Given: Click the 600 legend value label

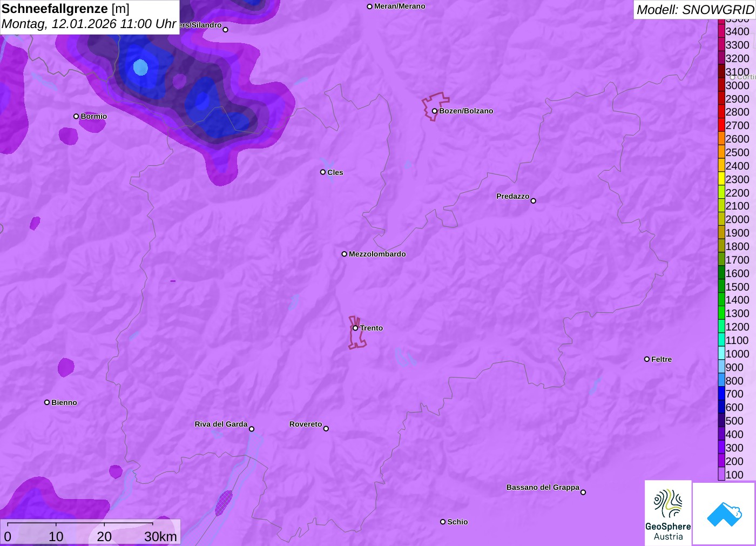Looking at the screenshot, I should coord(734,407).
